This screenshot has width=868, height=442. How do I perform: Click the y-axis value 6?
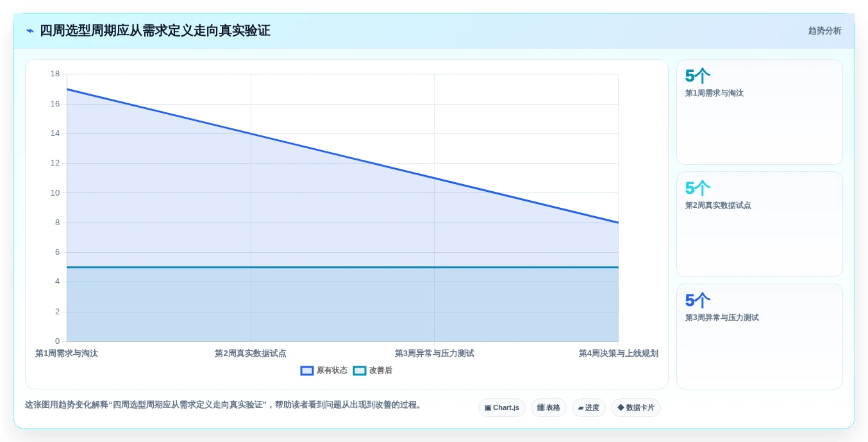pos(57,252)
